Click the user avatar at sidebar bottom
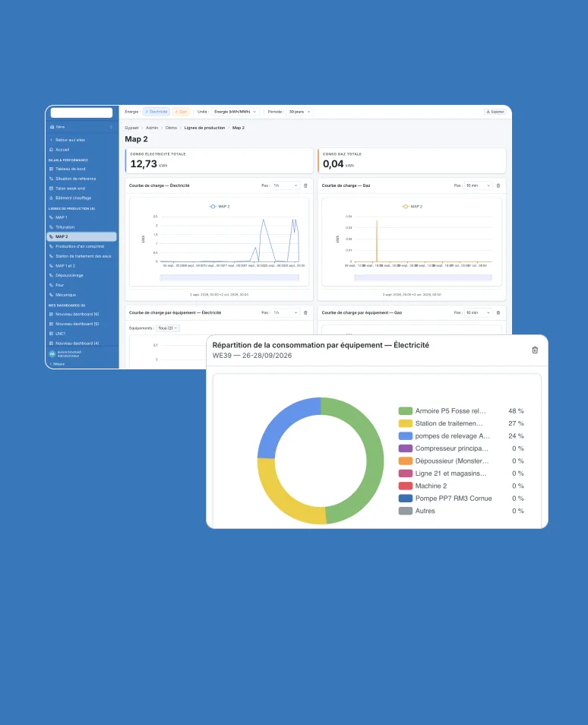 [x=52, y=353]
